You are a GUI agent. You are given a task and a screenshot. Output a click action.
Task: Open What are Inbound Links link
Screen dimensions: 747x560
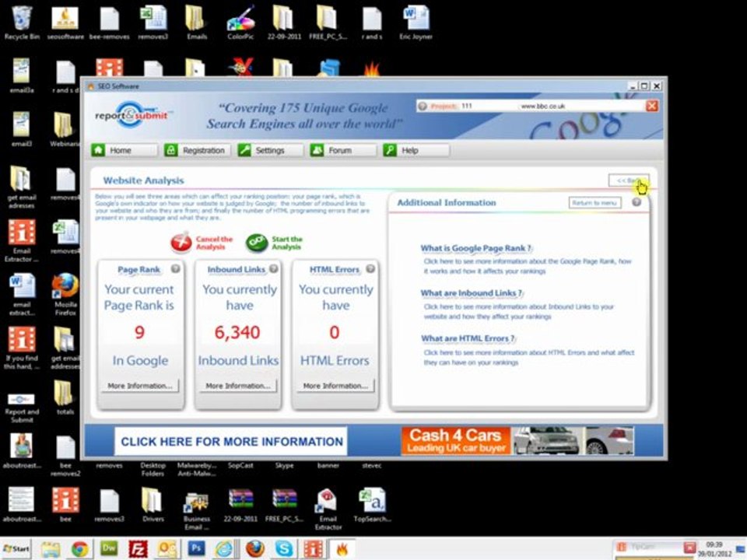(x=472, y=293)
